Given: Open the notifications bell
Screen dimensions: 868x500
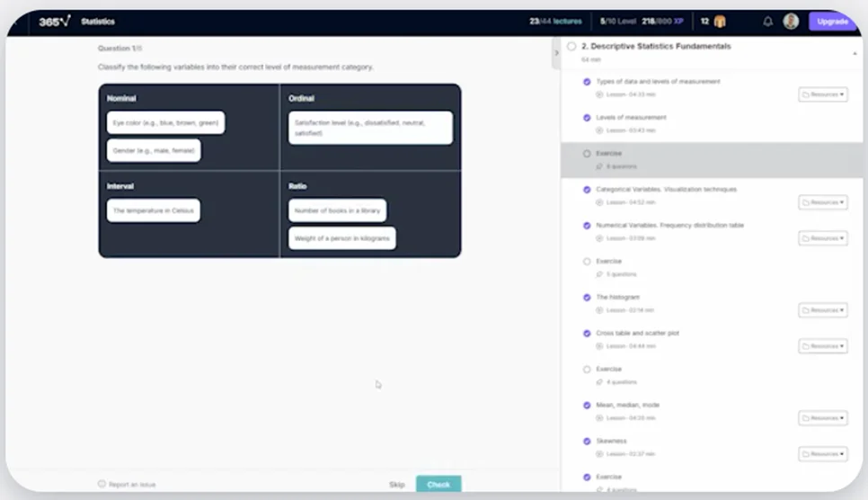Looking at the screenshot, I should pos(767,22).
